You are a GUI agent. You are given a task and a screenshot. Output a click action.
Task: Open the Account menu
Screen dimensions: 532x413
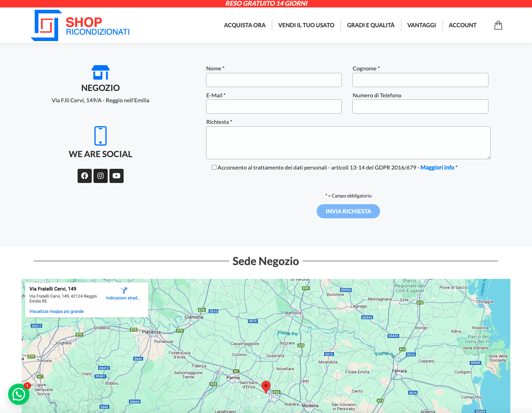tap(462, 25)
